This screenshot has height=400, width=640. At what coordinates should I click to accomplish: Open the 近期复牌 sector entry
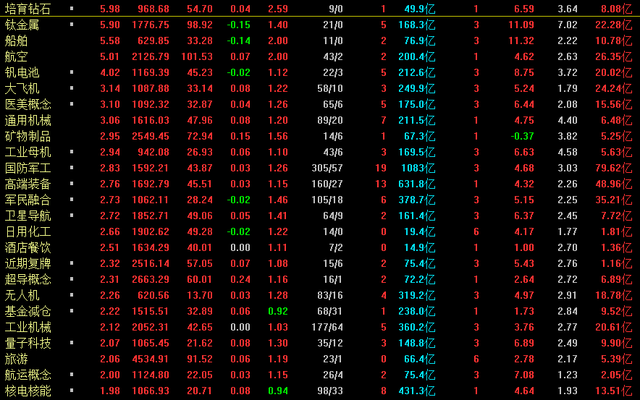(x=28, y=264)
